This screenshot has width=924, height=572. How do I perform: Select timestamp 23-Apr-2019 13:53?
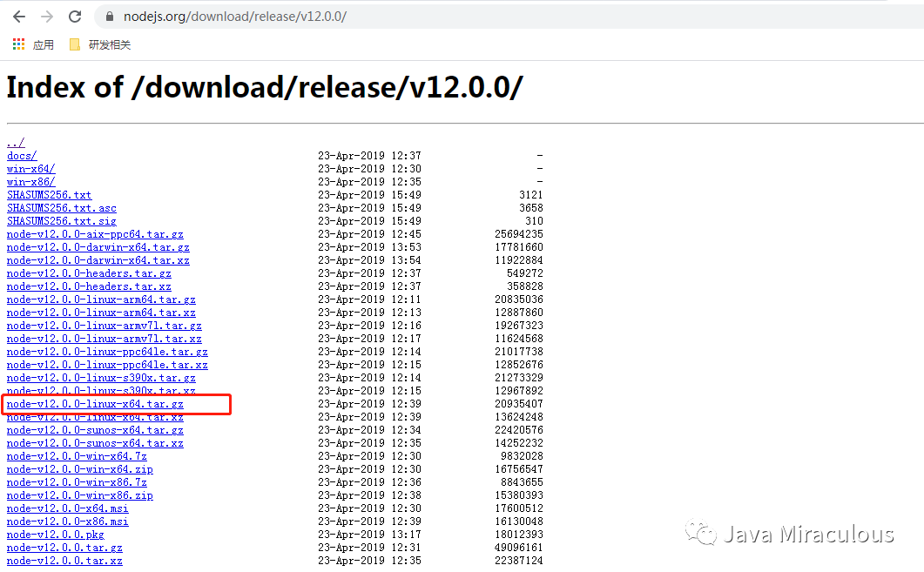tap(369, 247)
